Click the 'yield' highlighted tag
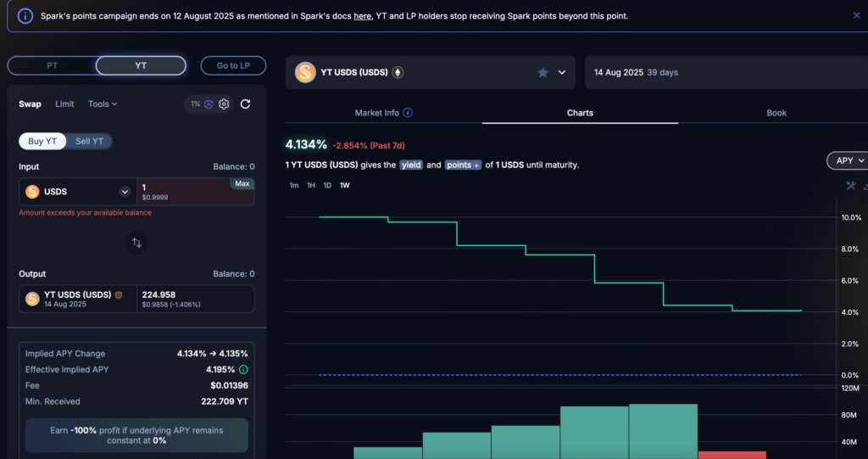 point(411,165)
